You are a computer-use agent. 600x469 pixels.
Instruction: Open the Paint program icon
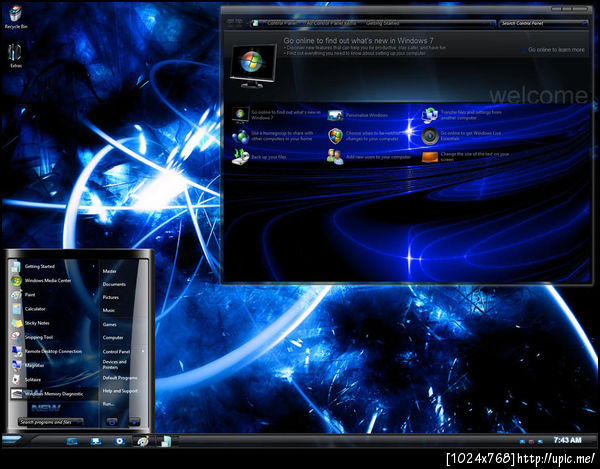click(16, 295)
